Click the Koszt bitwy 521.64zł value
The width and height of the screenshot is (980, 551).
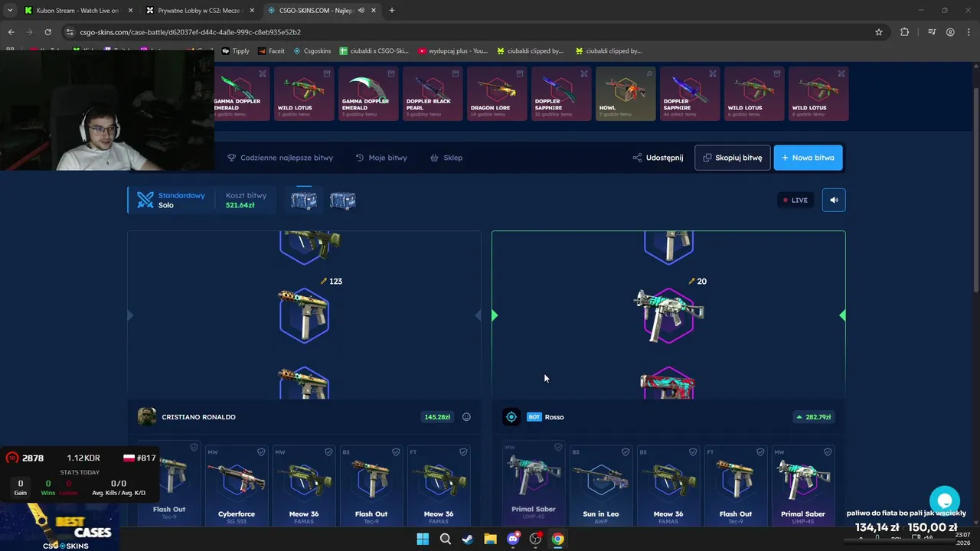coord(240,205)
